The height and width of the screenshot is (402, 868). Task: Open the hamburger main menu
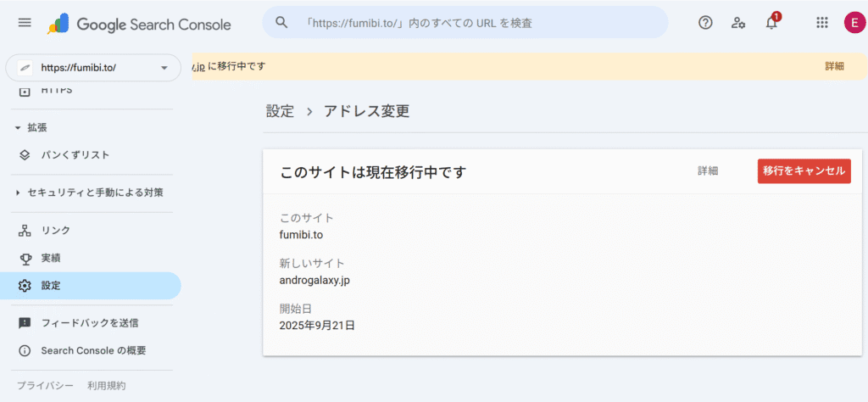pos(25,23)
